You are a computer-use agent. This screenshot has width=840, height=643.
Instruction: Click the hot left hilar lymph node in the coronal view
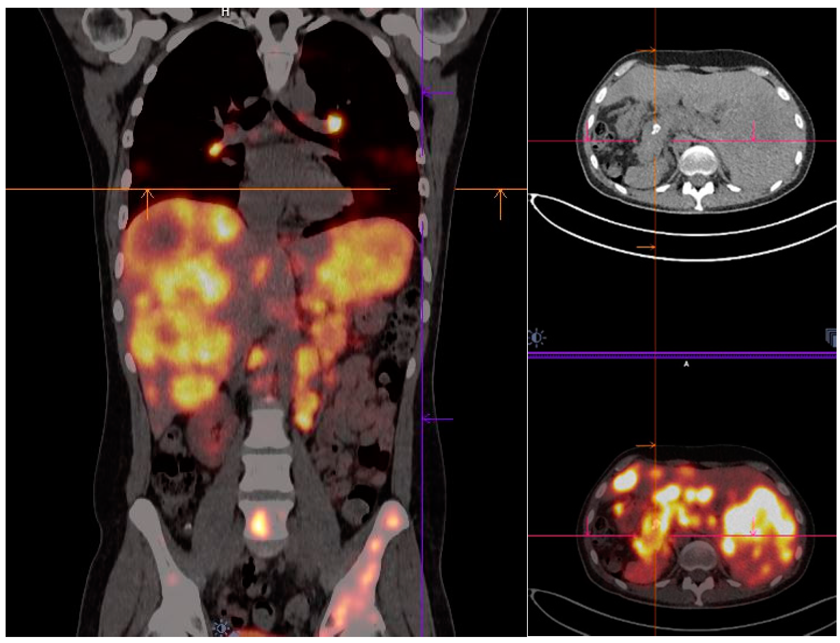[334, 123]
